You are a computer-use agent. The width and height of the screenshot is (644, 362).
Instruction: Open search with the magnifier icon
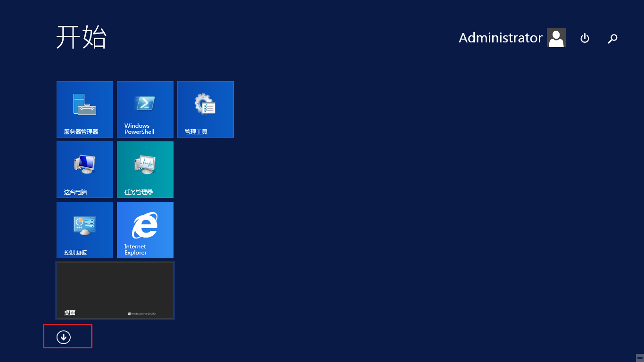point(612,39)
